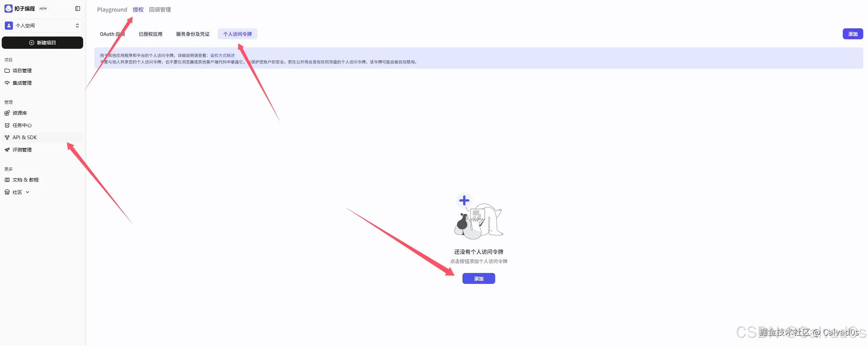Screen dimensions: 868x346
Task: Open the 鉴权方式概述 link
Action: [x=223, y=55]
